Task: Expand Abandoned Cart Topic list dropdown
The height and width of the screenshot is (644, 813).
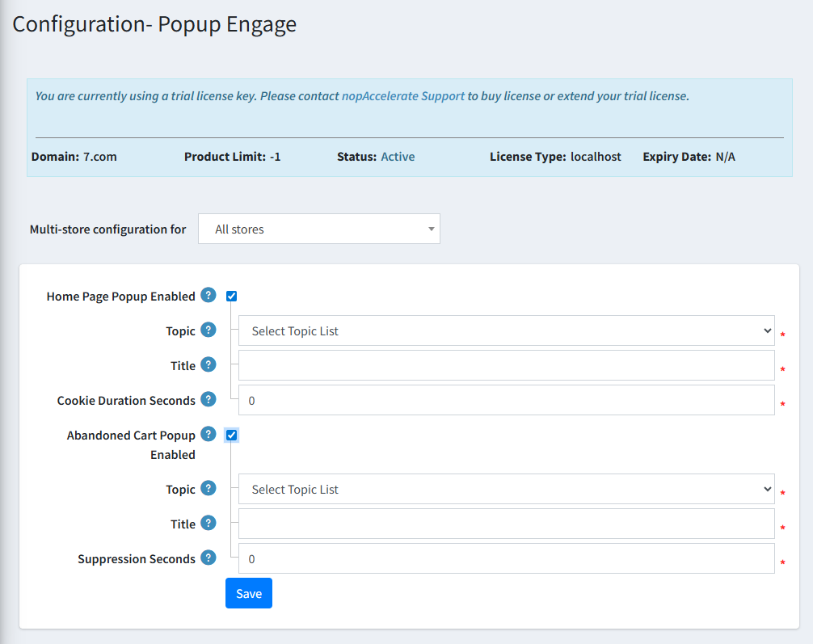Action: pos(506,489)
